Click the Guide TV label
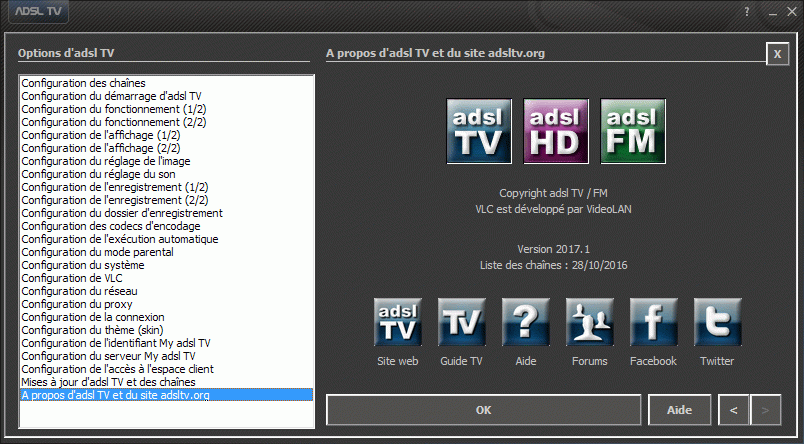Image resolution: width=804 pixels, height=444 pixels. 461,361
